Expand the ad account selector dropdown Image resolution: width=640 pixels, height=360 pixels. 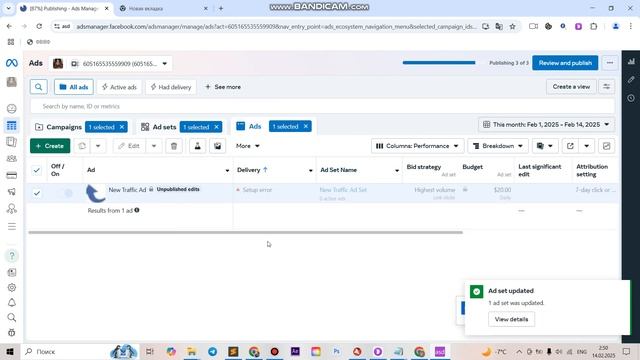(164, 64)
